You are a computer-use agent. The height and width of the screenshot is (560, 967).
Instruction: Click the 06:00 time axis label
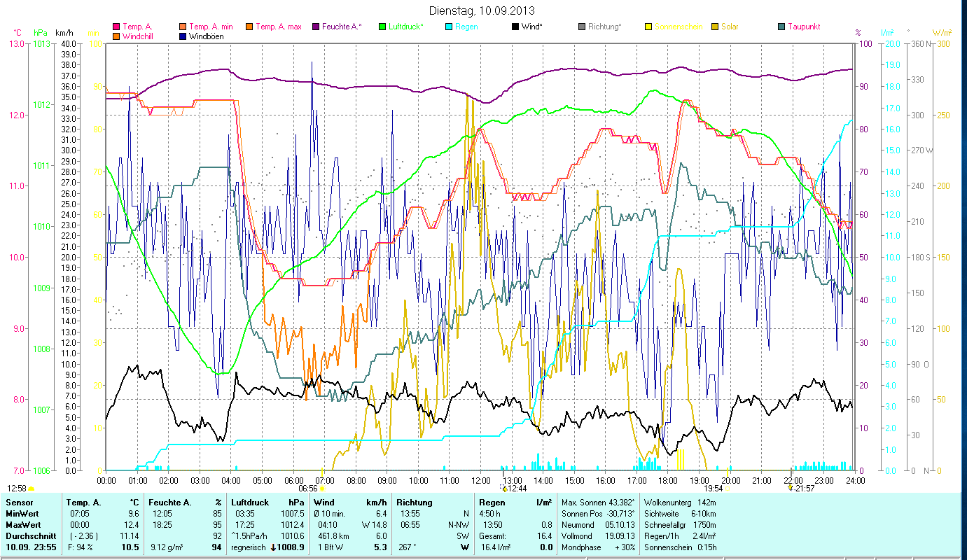293,480
